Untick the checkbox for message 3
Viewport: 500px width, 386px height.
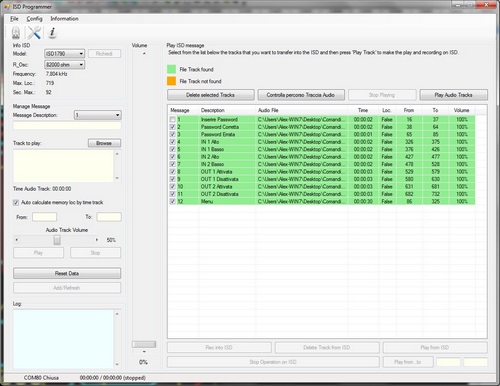[x=172, y=134]
